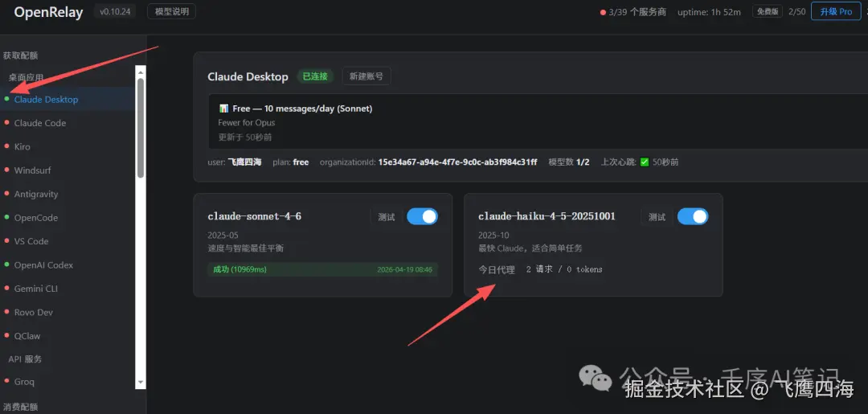The height and width of the screenshot is (414, 868).
Task: Click the 2026-04-19 08:46 timestamp
Action: coord(404,269)
